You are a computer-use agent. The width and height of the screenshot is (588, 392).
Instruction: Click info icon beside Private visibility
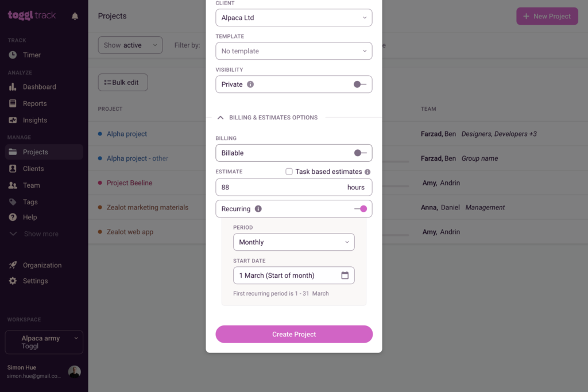[x=250, y=84]
